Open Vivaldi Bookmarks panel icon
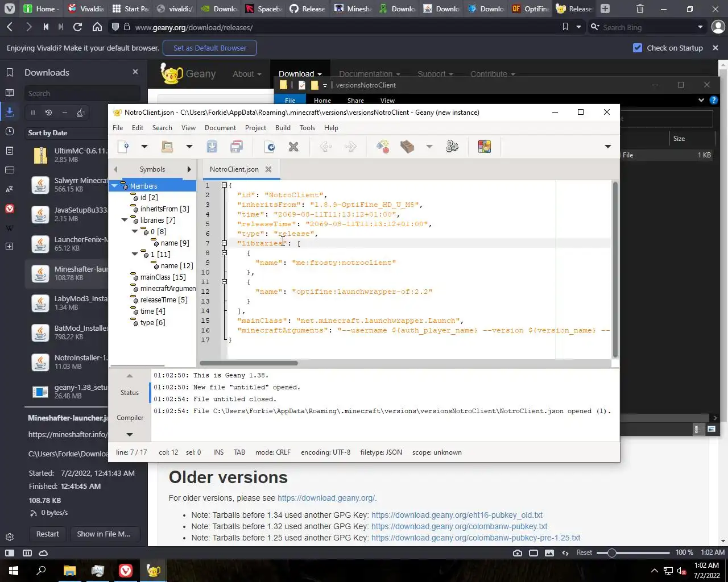Image resolution: width=728 pixels, height=582 pixels. [x=10, y=73]
